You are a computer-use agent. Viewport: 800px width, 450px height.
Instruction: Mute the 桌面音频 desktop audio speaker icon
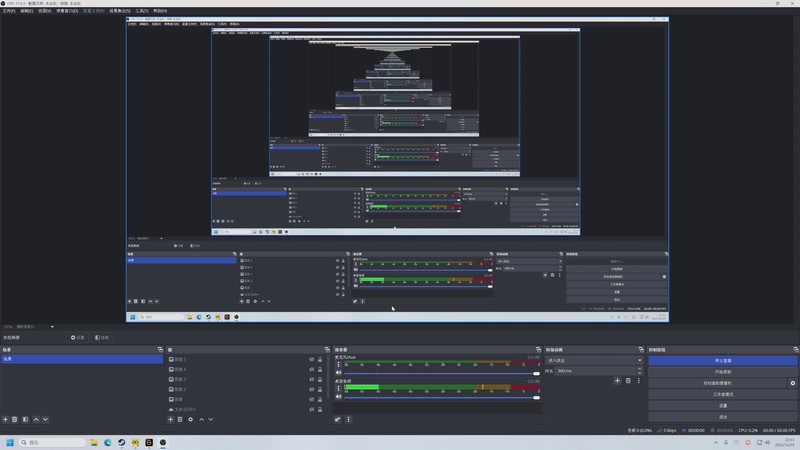[338, 396]
